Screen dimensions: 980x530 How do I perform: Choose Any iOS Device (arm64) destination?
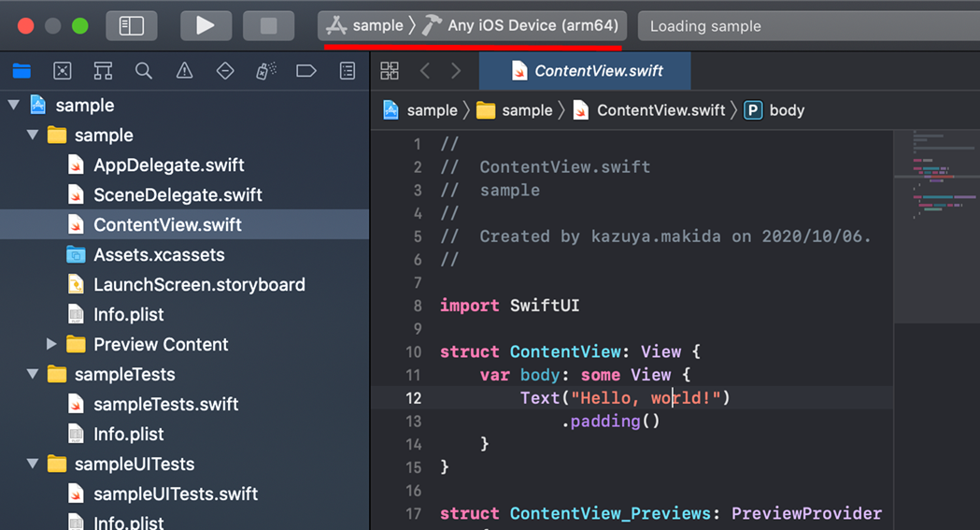pos(520,25)
